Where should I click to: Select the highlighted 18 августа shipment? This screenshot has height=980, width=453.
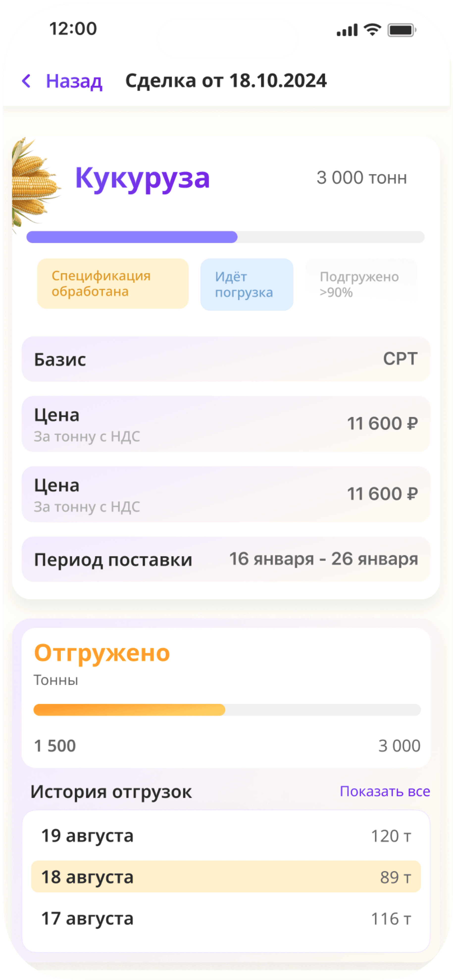[226, 877]
